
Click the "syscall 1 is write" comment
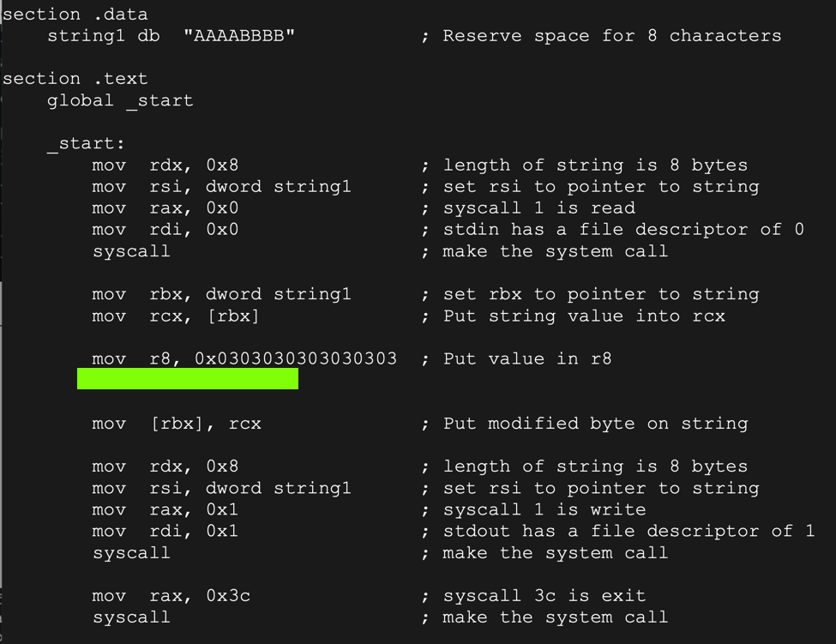tap(544, 509)
